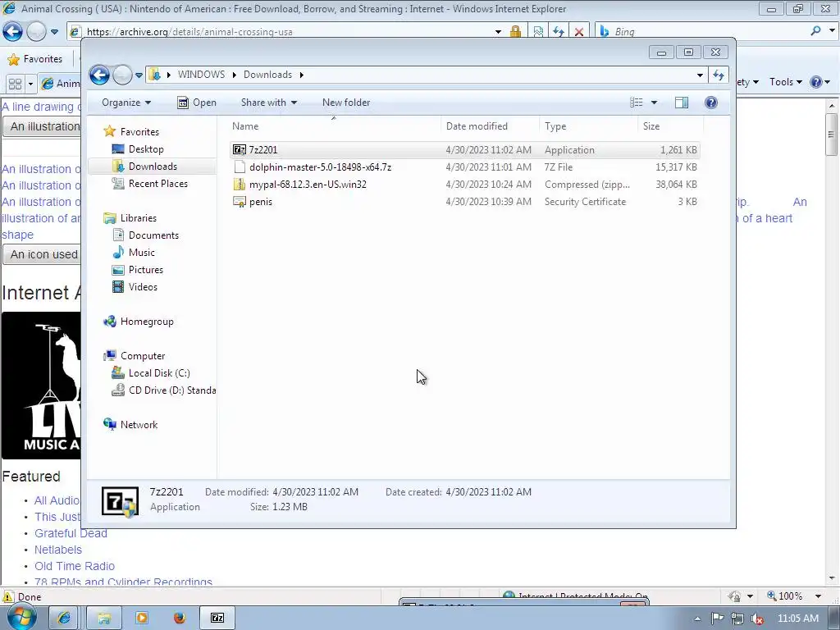Select the security certificate file icon
The height and width of the screenshot is (630, 840).
[x=239, y=202]
